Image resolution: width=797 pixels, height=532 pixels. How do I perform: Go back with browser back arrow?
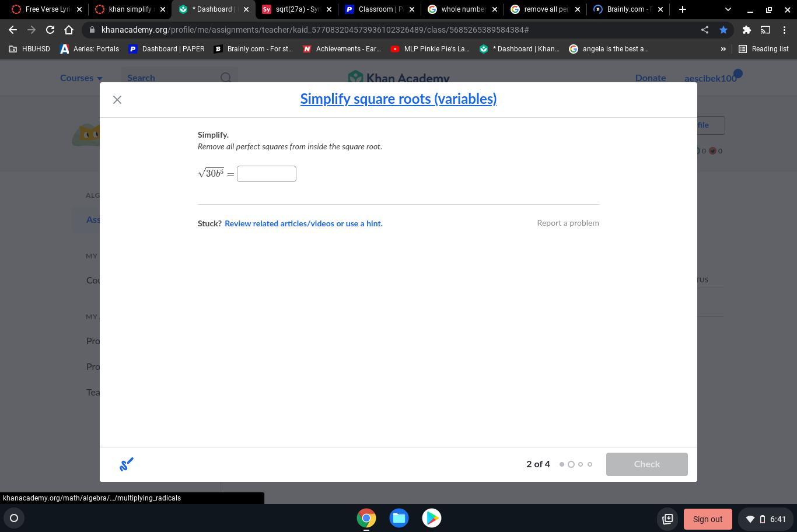pyautogui.click(x=13, y=30)
